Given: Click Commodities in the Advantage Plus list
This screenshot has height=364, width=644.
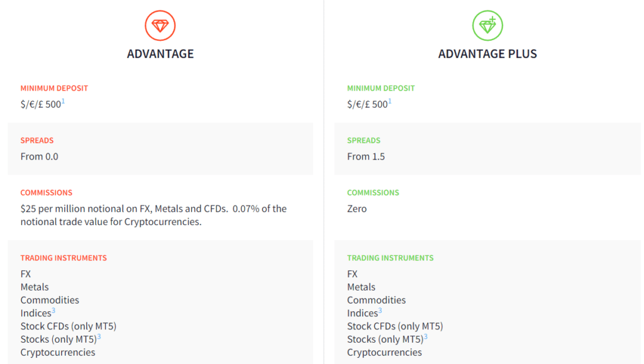Looking at the screenshot, I should pos(376,300).
